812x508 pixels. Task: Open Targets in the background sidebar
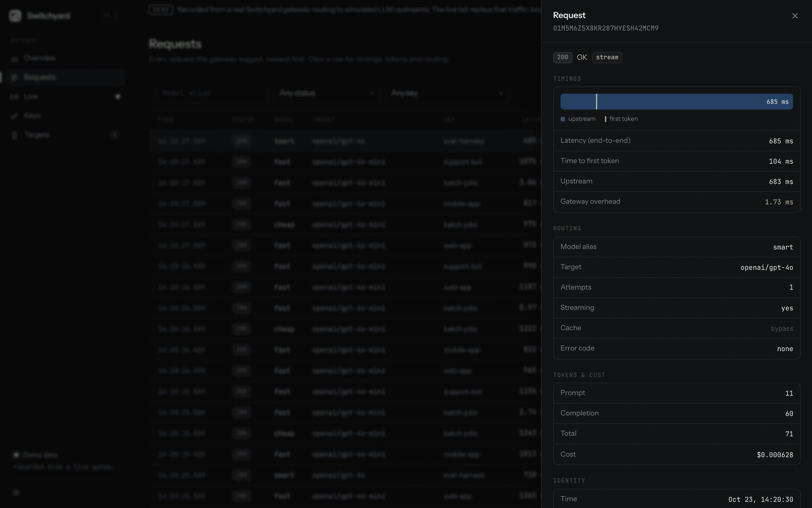tap(66, 135)
